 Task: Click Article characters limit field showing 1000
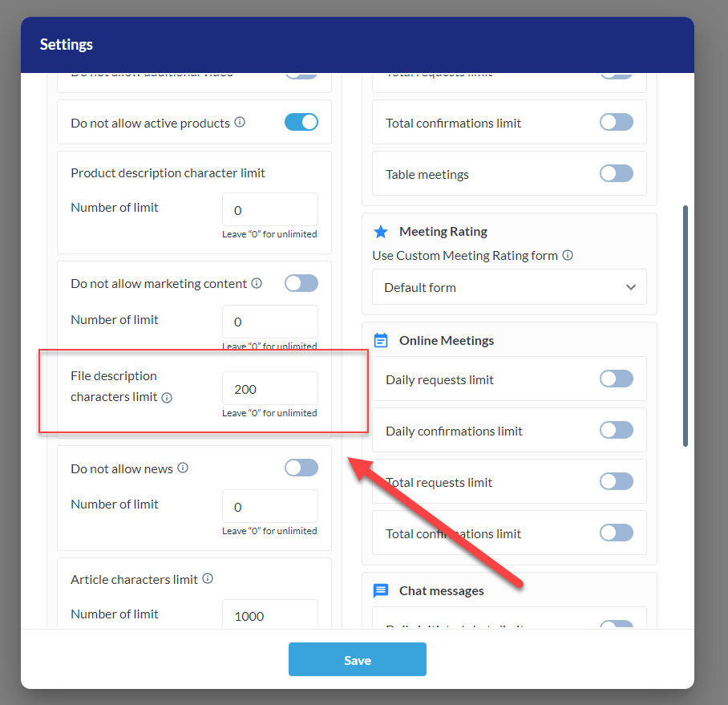tap(270, 614)
